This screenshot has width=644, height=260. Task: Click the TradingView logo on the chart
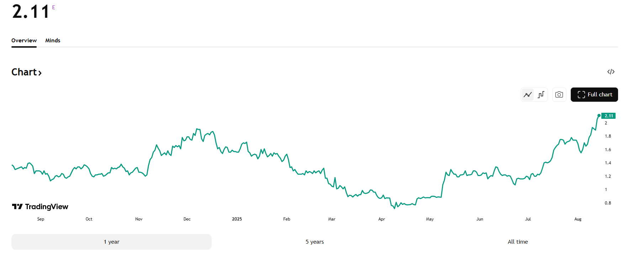point(40,207)
